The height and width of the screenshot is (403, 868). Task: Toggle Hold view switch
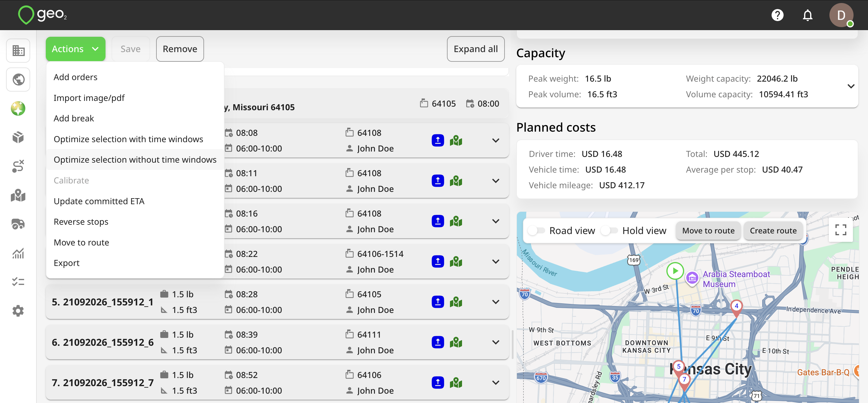coord(609,231)
